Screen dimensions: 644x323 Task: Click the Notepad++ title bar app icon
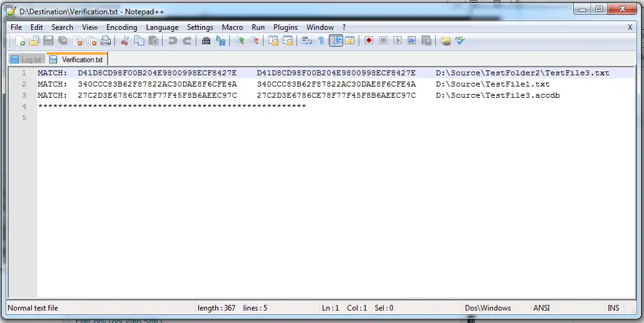coord(11,11)
